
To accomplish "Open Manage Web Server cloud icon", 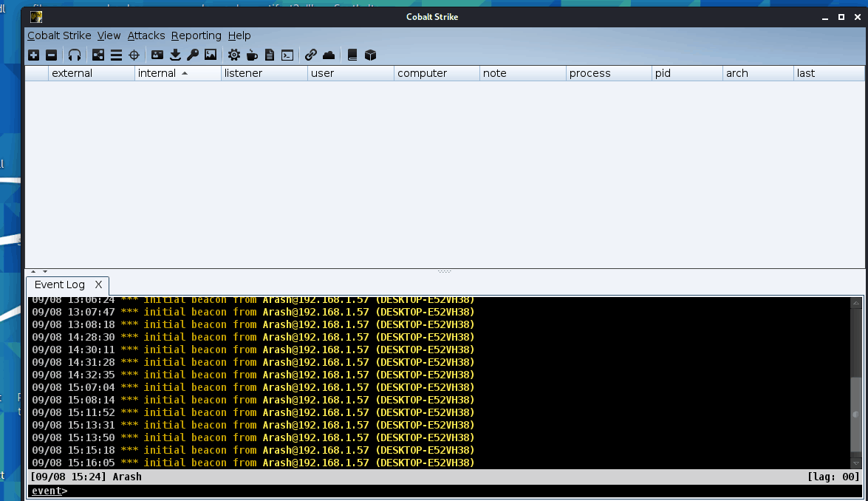I will [329, 55].
